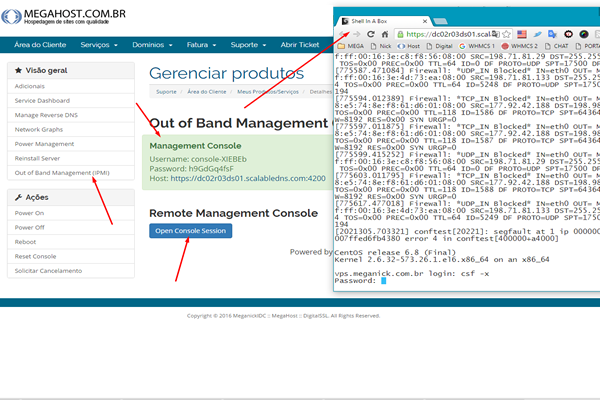Click CentOS release 6.8 (Final) terminal line

point(395,253)
